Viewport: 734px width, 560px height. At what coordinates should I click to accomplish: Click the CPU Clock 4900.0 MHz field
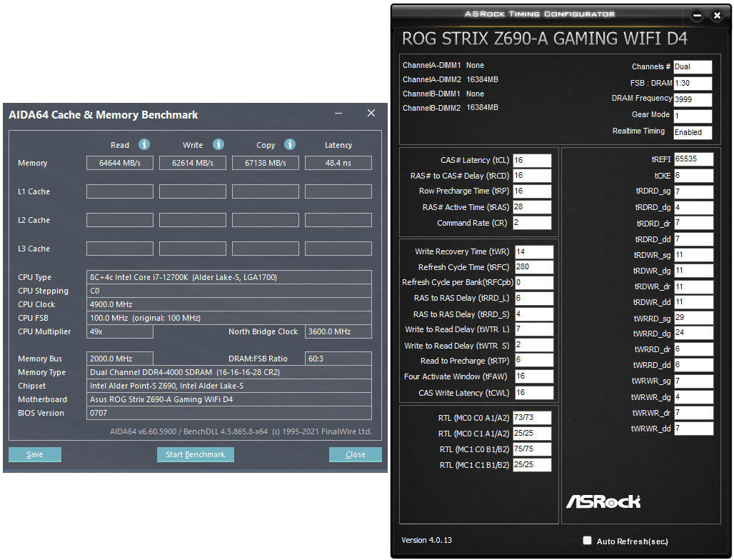click(x=229, y=304)
